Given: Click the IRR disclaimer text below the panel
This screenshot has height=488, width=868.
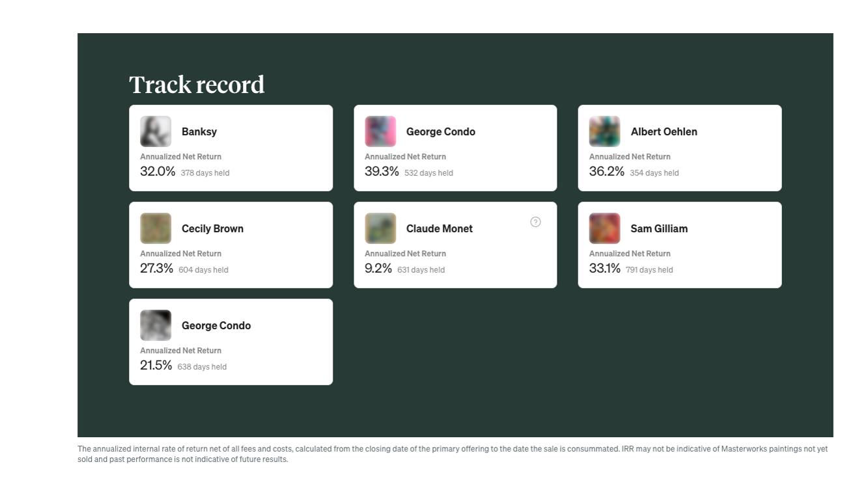Looking at the screenshot, I should click(x=453, y=454).
